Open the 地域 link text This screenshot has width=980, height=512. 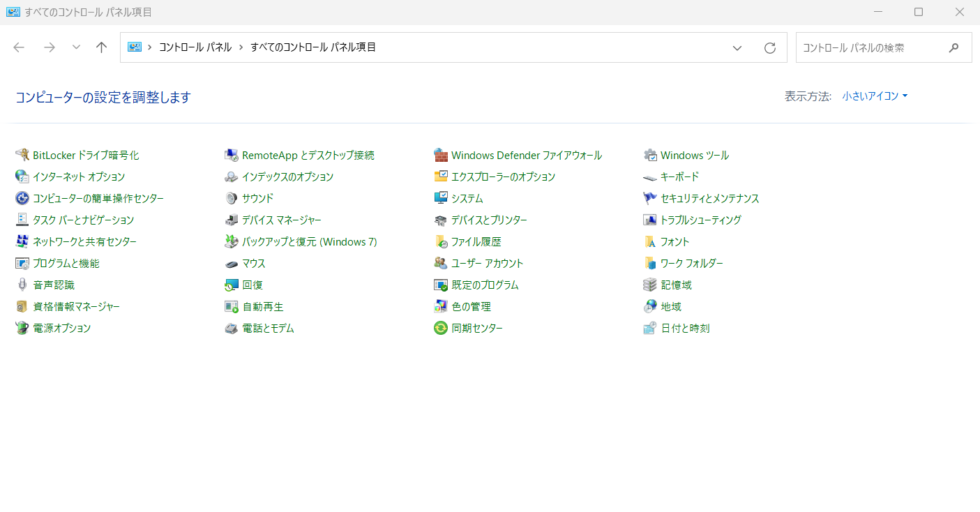coord(671,307)
